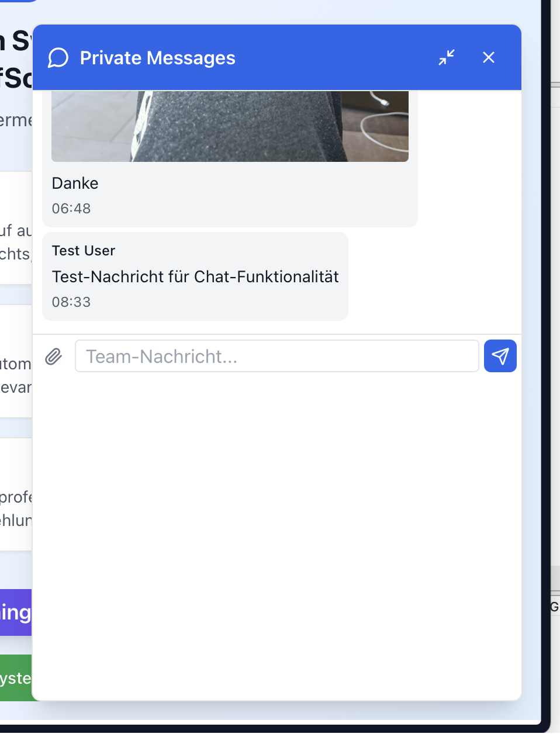Click the empty area below the message input
The width and height of the screenshot is (560, 734).
[x=276, y=526]
